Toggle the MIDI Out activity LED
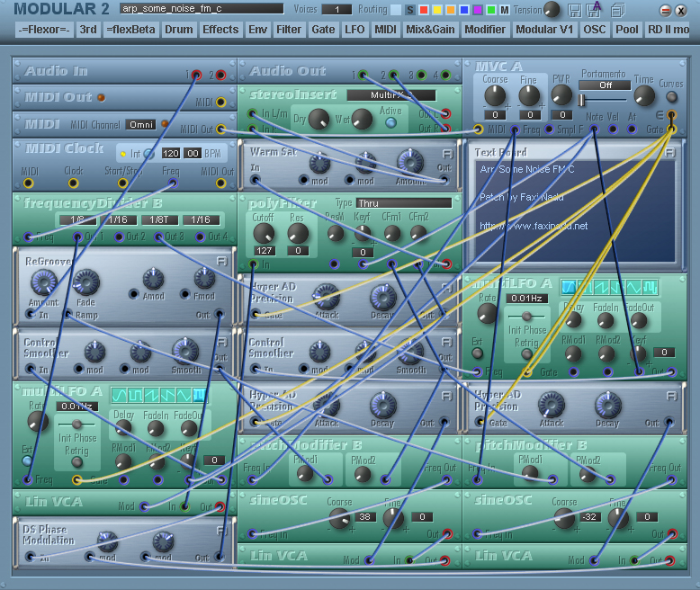Screen dimensions: 700x590 click(x=102, y=97)
